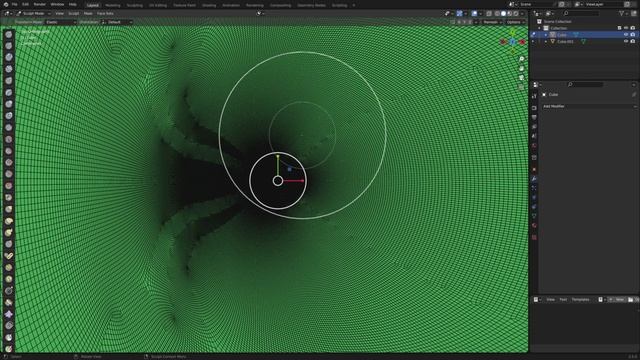Click the outliner filter funnel icon
Screen dimensions: 640x360
pyautogui.click(x=622, y=13)
